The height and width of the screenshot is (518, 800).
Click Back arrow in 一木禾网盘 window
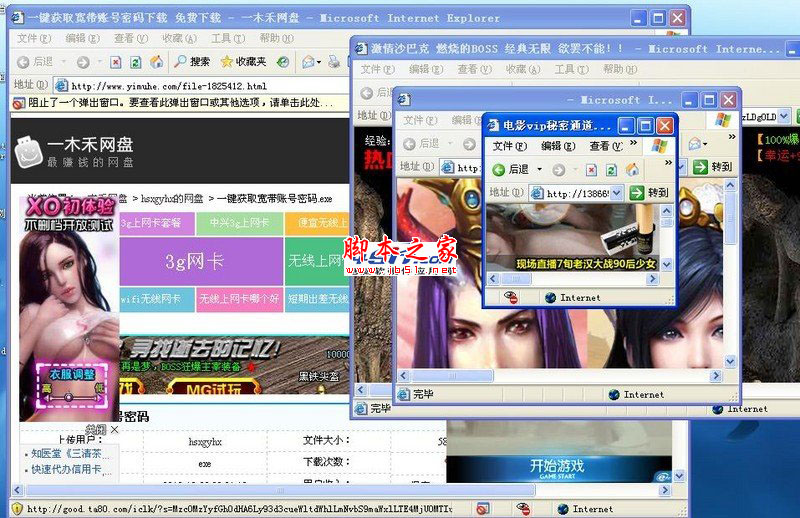pyautogui.click(x=23, y=62)
